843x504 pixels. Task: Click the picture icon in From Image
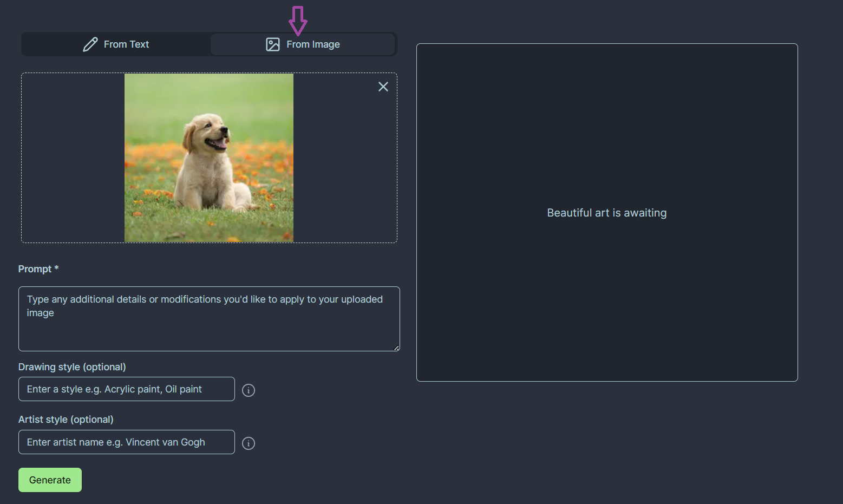point(273,44)
